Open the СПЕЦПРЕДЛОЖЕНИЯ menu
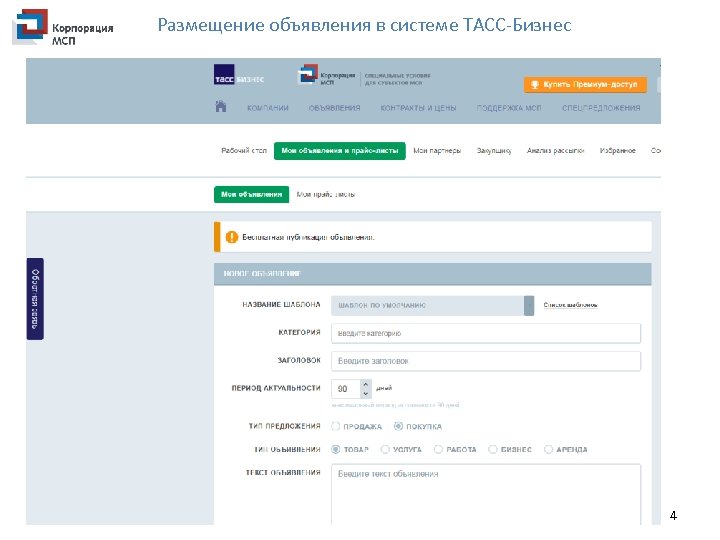 click(x=601, y=108)
